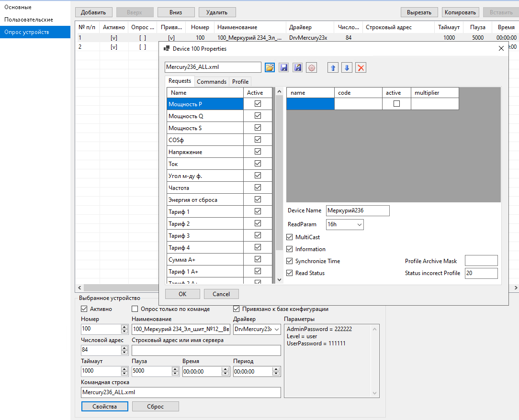Click the red gear settings icon
519x420 pixels.
click(312, 67)
